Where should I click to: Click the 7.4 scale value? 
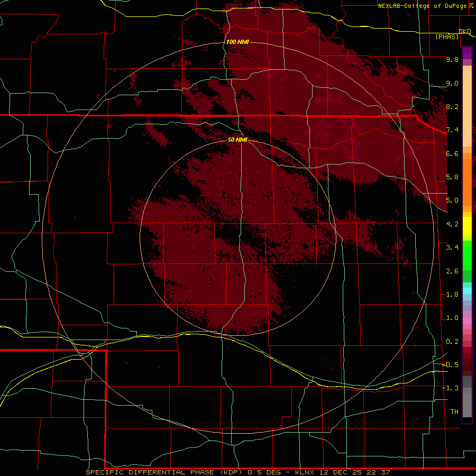point(452,130)
